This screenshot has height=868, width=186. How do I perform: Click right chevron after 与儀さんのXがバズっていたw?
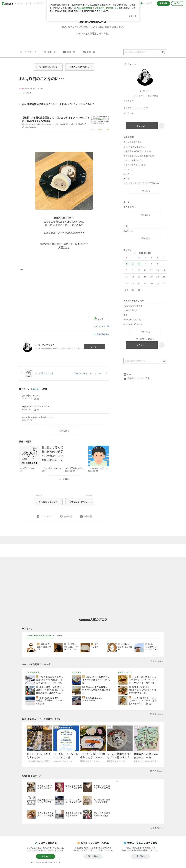(106, 373)
